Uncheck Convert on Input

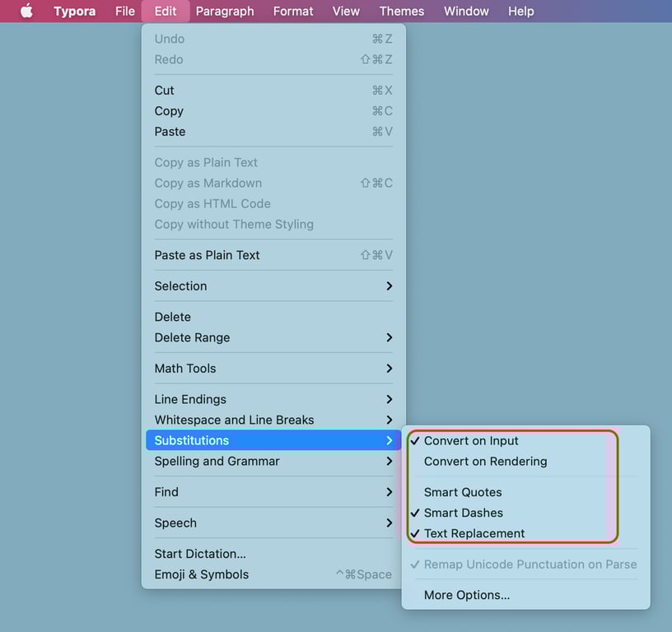[525, 440]
